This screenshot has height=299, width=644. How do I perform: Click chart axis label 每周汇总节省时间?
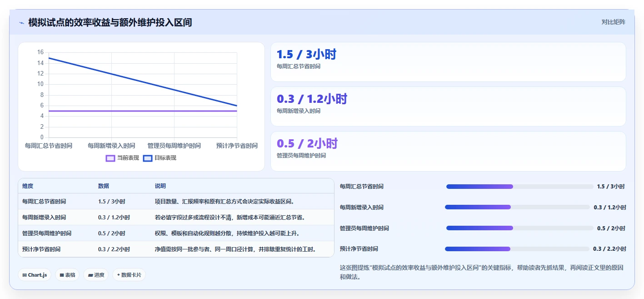tap(49, 146)
